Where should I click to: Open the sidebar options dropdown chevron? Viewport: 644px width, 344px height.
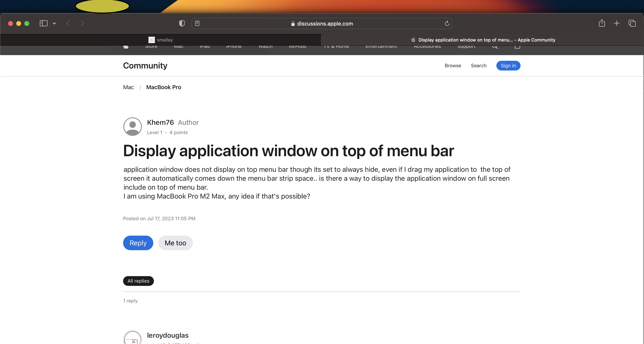pyautogui.click(x=54, y=24)
